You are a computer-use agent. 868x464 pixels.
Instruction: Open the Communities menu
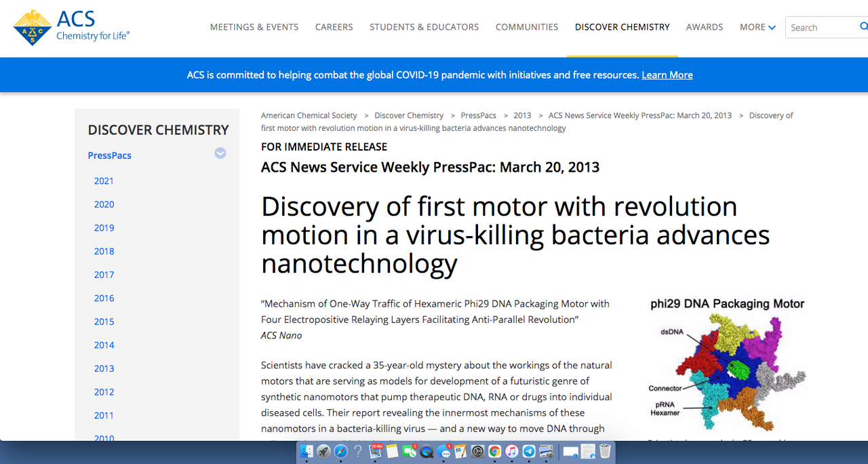pyautogui.click(x=527, y=27)
